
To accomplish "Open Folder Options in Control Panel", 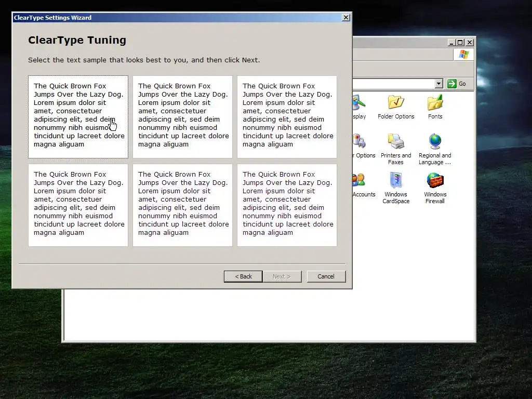I will tap(396, 107).
